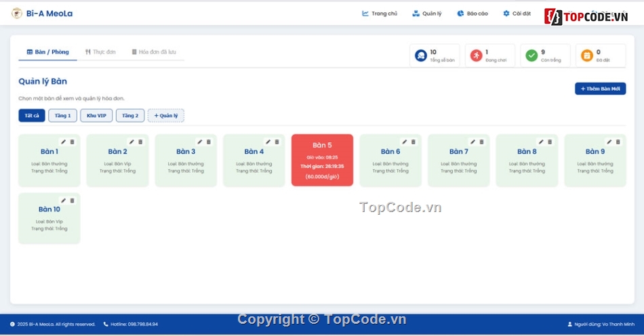Filter tables by Tầng 1

62,116
